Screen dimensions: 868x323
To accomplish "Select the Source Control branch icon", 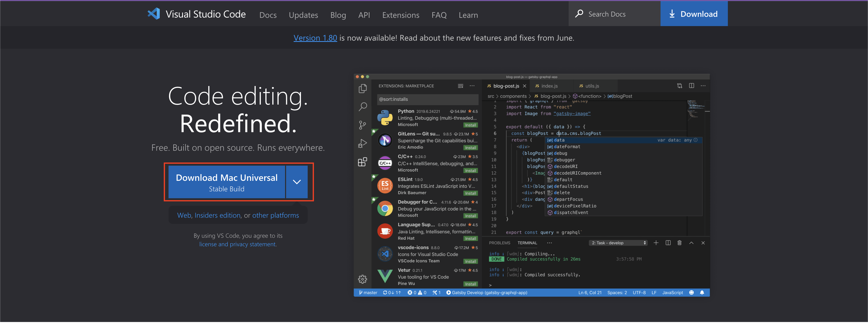I will [363, 125].
